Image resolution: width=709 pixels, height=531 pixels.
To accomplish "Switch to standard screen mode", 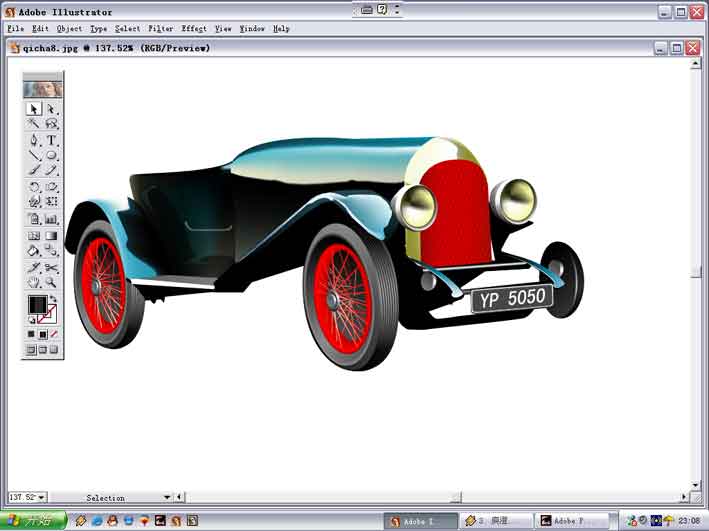I will [31, 350].
